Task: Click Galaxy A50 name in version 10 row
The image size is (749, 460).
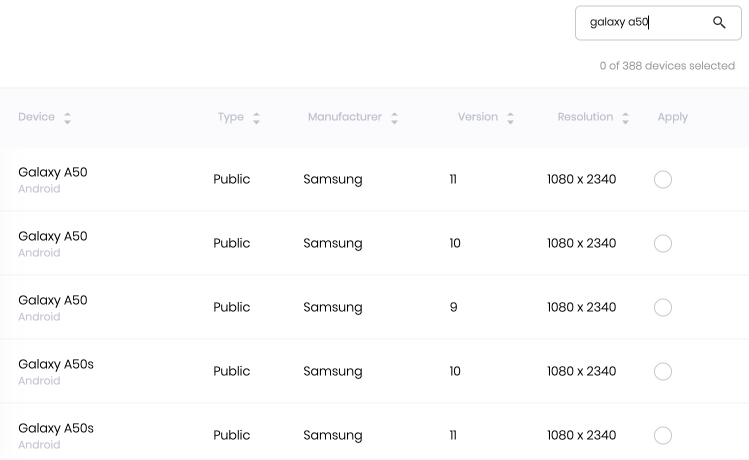Action: 53,236
